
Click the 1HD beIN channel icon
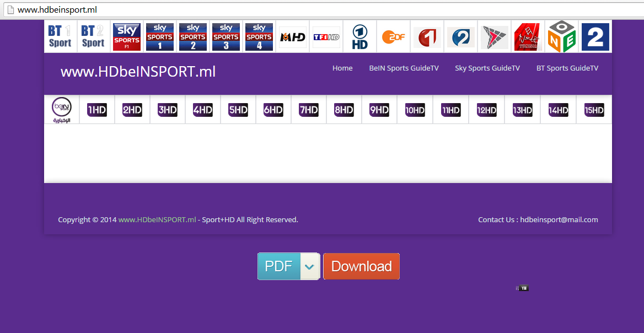coord(97,110)
